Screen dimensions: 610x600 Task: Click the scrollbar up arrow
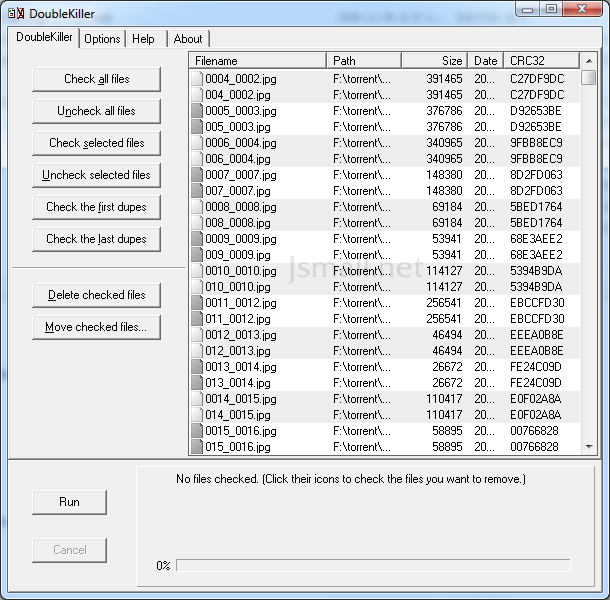click(589, 61)
